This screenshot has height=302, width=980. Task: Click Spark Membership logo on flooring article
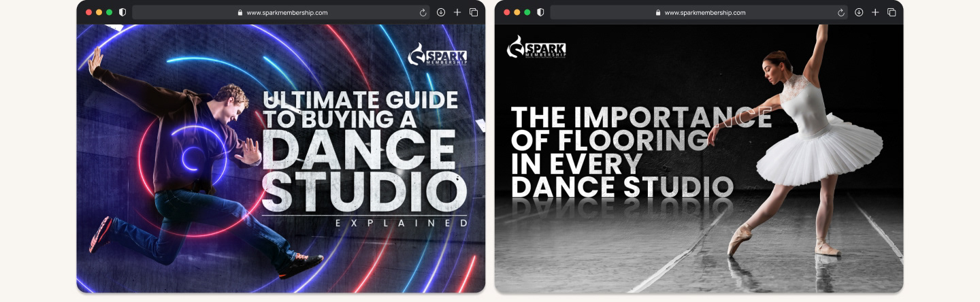(x=536, y=47)
